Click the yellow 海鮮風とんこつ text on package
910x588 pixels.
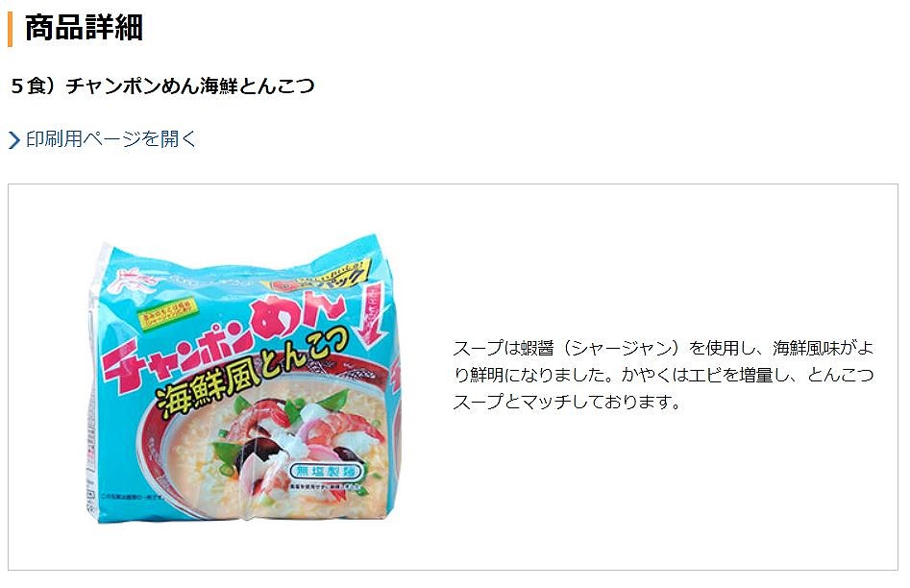(x=253, y=373)
